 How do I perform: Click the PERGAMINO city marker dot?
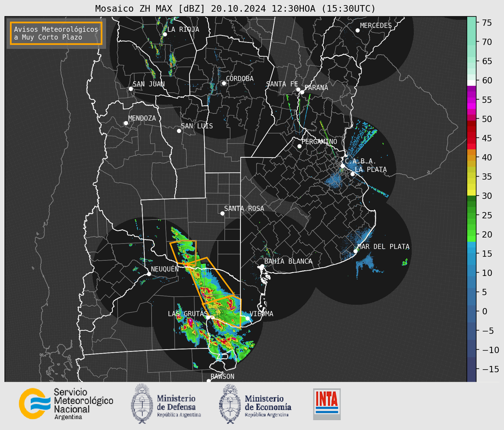click(x=299, y=146)
